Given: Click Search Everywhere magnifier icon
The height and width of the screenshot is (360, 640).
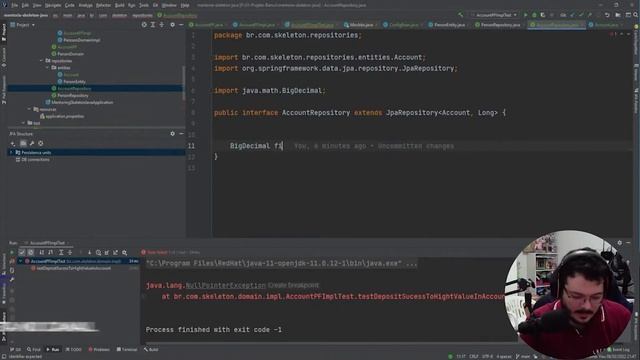Looking at the screenshot, I should pyautogui.click(x=636, y=15).
